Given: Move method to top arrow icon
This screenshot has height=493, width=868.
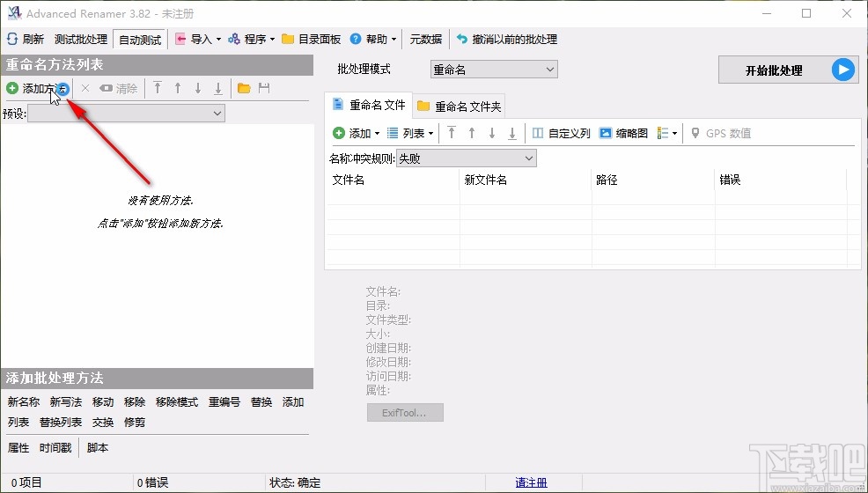Looking at the screenshot, I should (158, 88).
